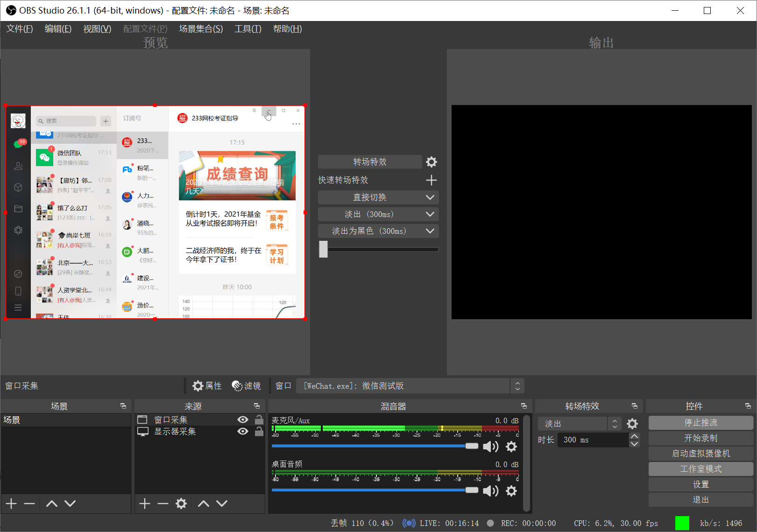Open source properties gear in sources panel

click(x=181, y=504)
